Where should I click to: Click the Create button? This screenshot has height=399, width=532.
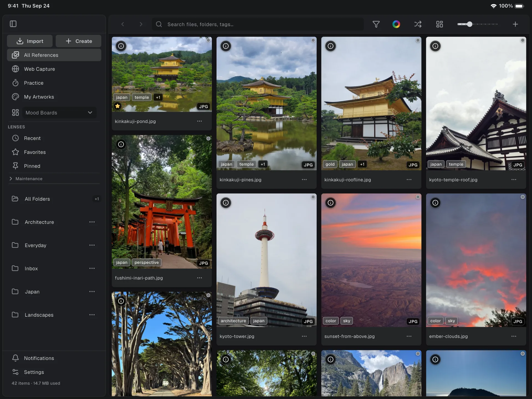[x=78, y=41]
